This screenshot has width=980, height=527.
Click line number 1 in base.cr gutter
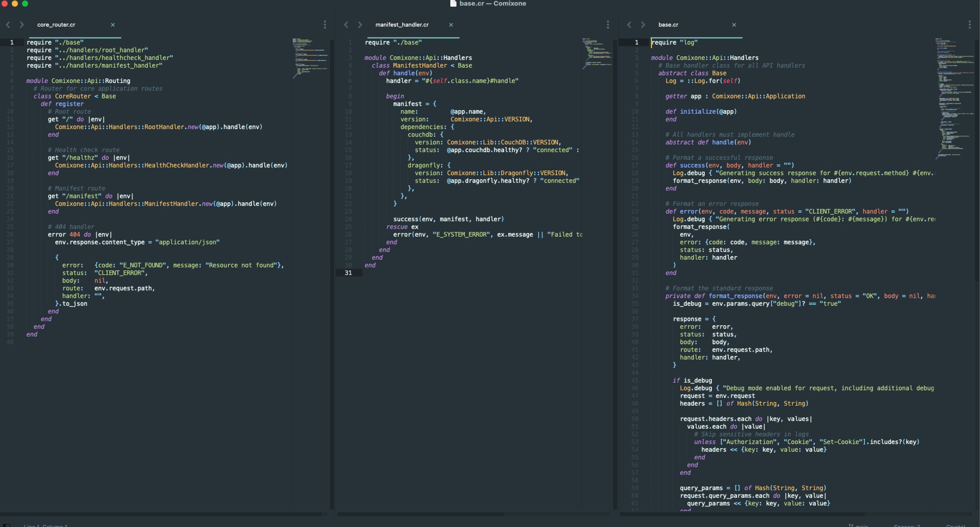coord(636,42)
